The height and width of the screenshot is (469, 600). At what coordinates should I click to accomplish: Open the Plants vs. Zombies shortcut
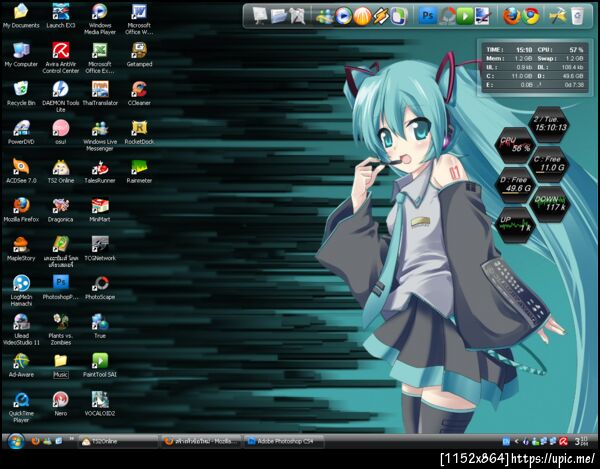coord(60,329)
